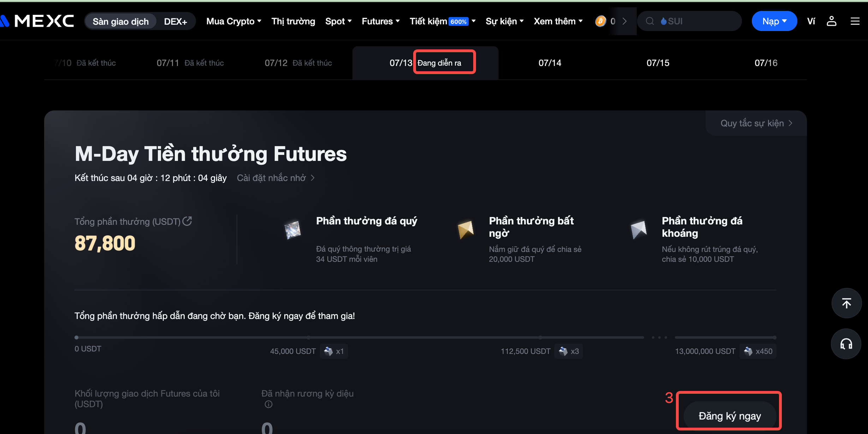Expand the Tiết kiệm 600% menu

click(442, 21)
